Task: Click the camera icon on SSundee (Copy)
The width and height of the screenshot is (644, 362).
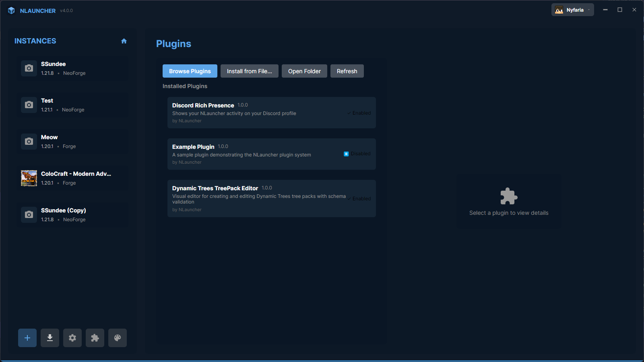Action: pos(29,215)
